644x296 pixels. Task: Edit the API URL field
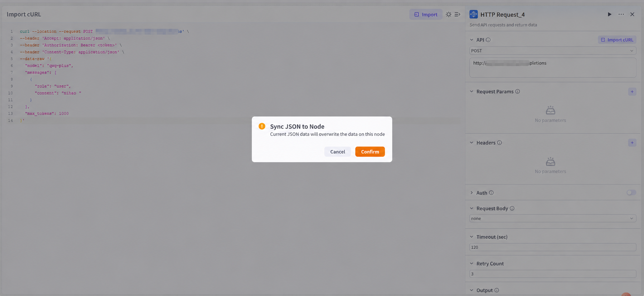point(553,67)
